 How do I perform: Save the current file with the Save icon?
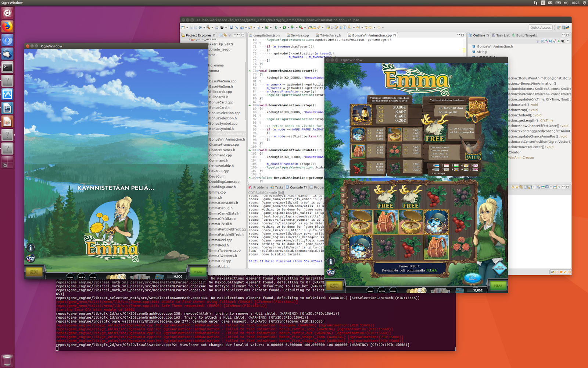click(x=191, y=27)
